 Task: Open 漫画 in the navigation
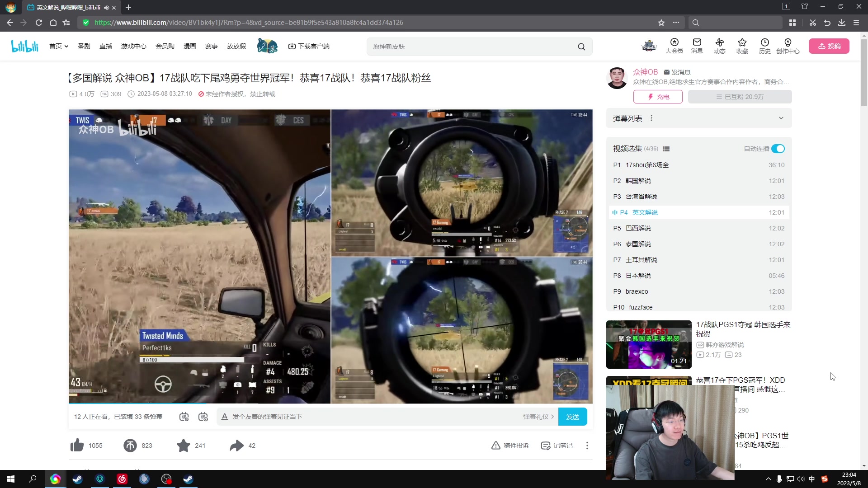click(x=190, y=46)
